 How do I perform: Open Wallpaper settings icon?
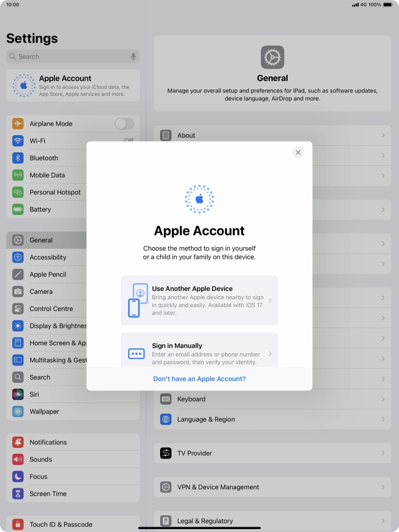(x=18, y=412)
